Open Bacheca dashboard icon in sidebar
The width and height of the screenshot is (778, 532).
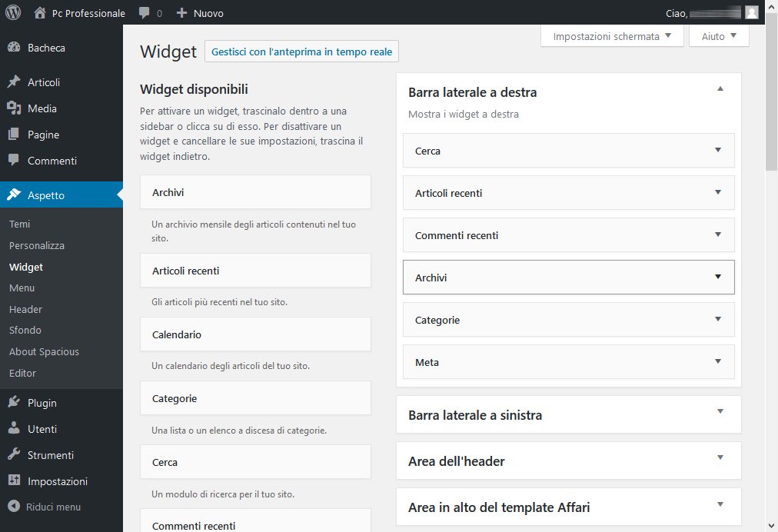pyautogui.click(x=14, y=48)
